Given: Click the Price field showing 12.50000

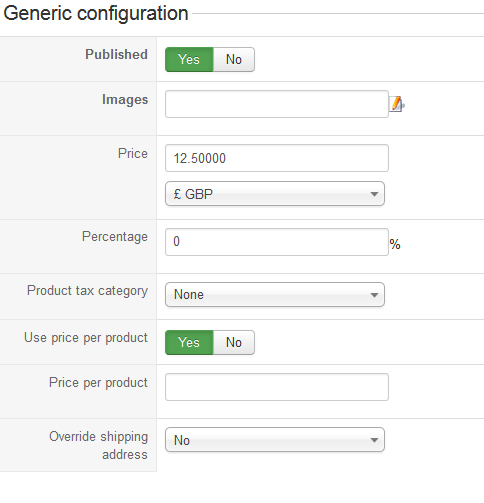Looking at the screenshot, I should (x=277, y=158).
